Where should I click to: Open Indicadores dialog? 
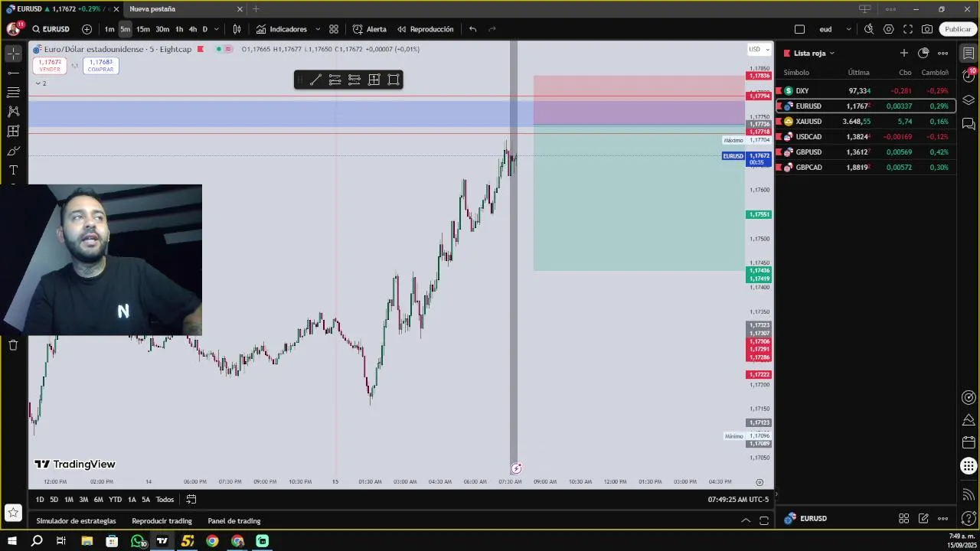[x=282, y=29]
